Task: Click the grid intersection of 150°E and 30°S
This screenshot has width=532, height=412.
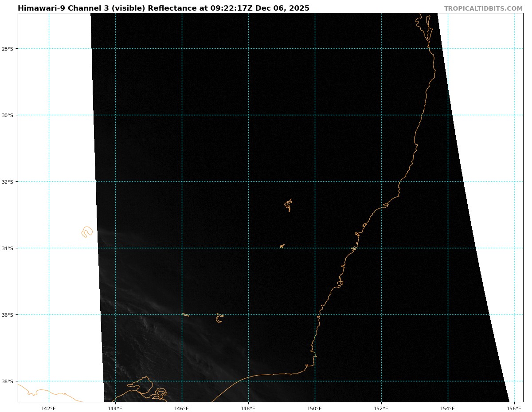Action: (x=315, y=115)
